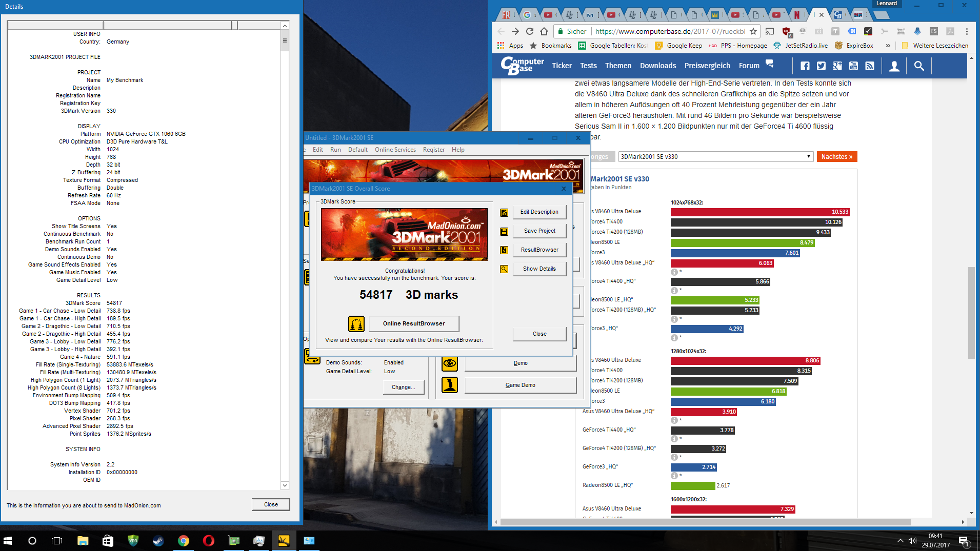Image resolution: width=980 pixels, height=551 pixels.
Task: Click the Details panel vertical scrollbar thumb
Action: click(x=285, y=41)
